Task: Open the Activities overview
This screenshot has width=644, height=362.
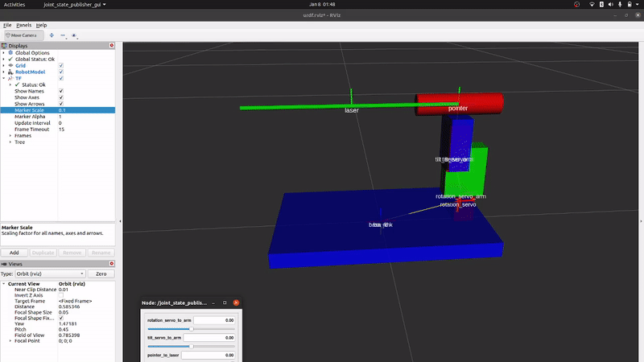Action: pyautogui.click(x=14, y=5)
